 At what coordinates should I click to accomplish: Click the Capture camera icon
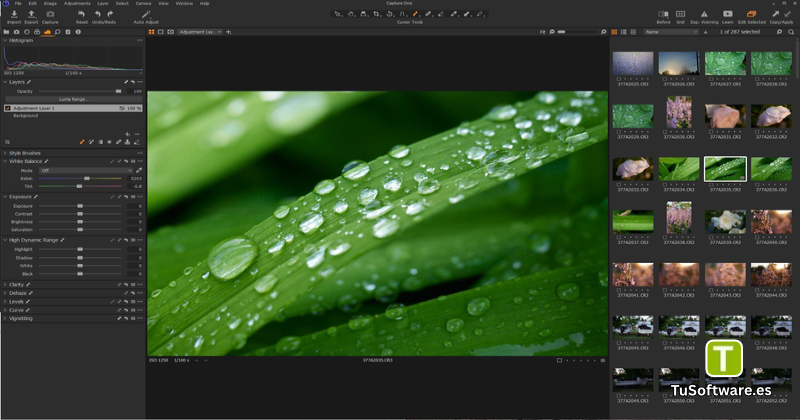tap(50, 14)
